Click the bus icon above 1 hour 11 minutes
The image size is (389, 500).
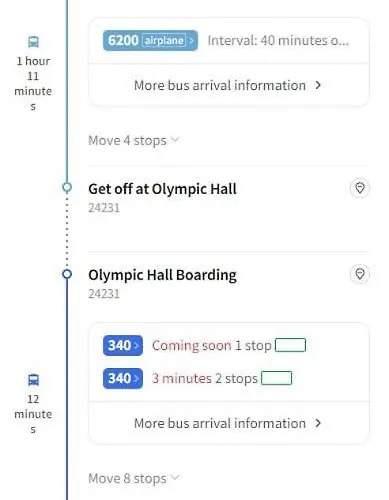33,42
